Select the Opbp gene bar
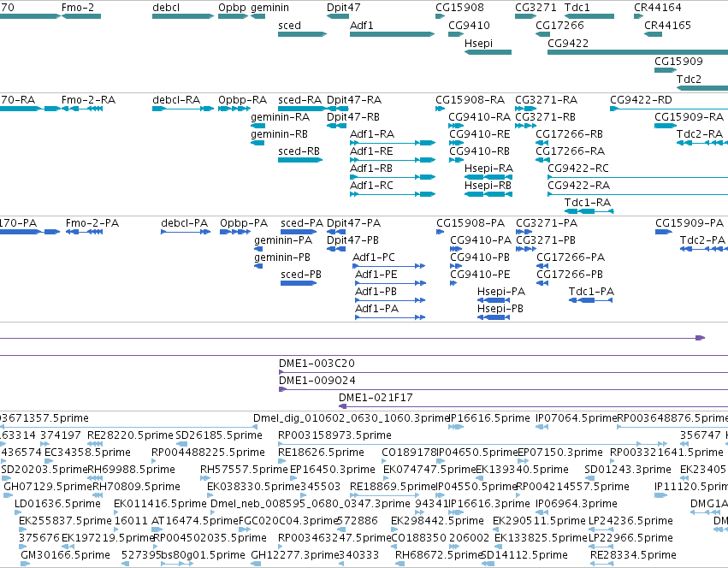This screenshot has height=568, width=728. pos(233,16)
